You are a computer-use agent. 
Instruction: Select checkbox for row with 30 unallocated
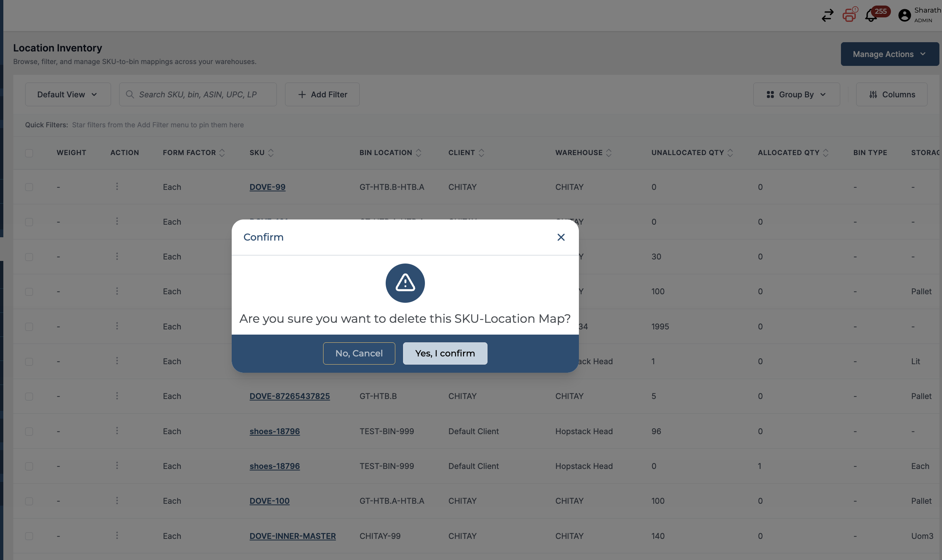tap(29, 257)
